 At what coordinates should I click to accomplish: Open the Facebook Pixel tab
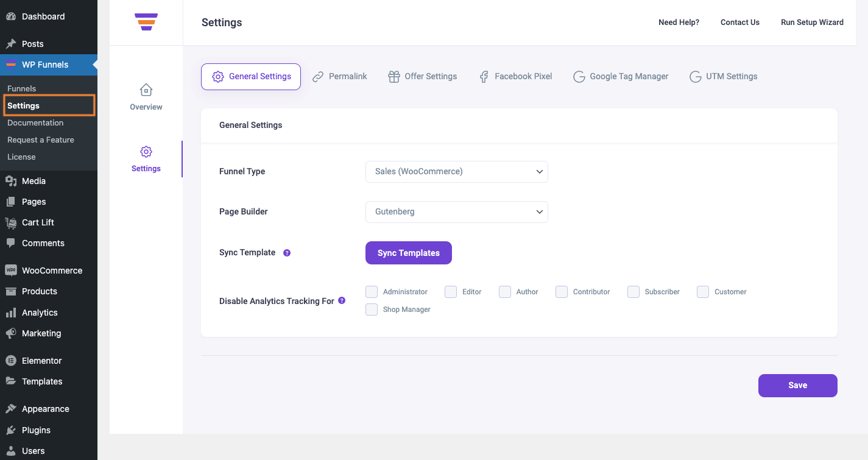click(x=515, y=77)
